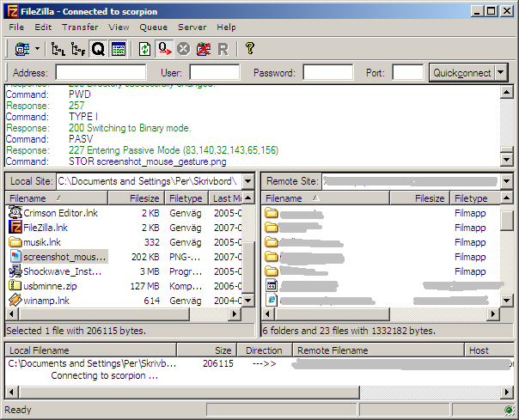Click the Port input field

(x=408, y=72)
